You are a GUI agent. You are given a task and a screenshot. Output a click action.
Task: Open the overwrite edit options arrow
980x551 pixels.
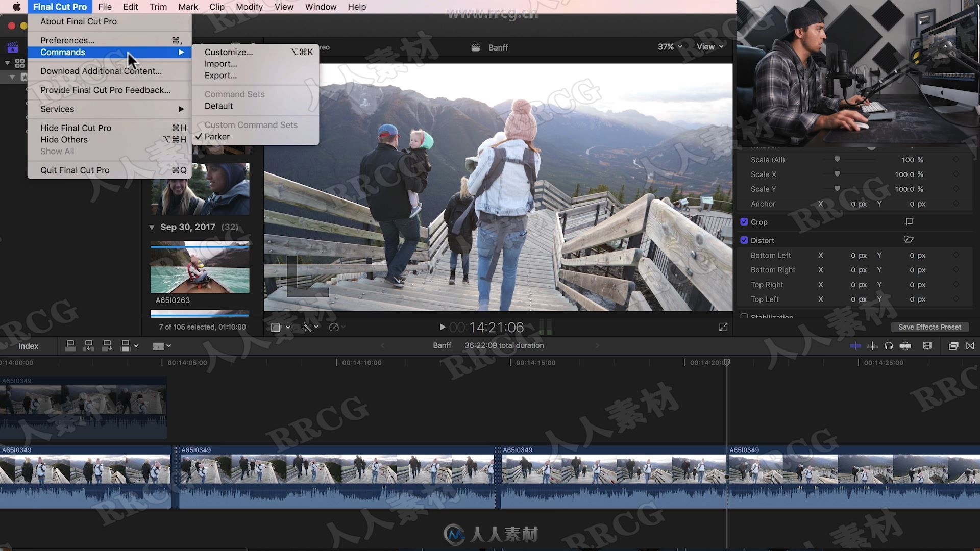point(136,346)
